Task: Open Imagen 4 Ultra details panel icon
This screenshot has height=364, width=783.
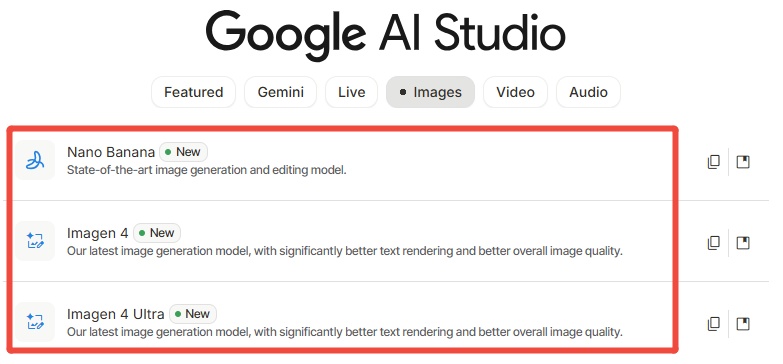Action: point(743,324)
